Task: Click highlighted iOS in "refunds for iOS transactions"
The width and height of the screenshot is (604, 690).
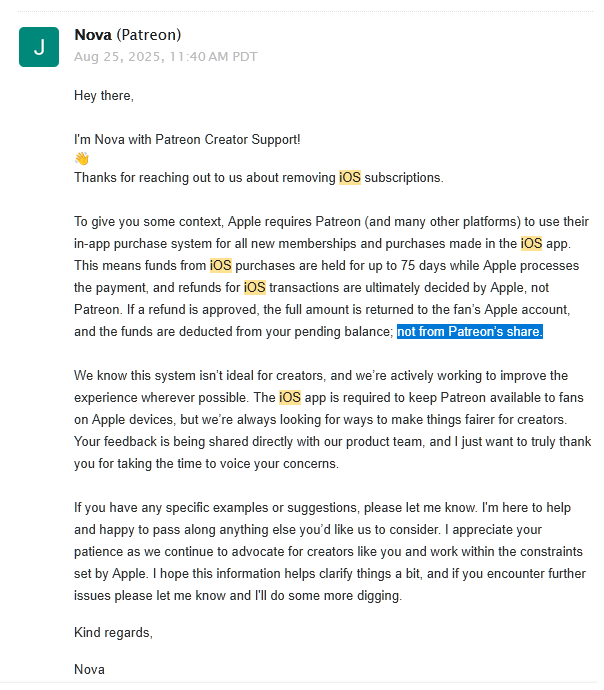Action: (x=255, y=288)
